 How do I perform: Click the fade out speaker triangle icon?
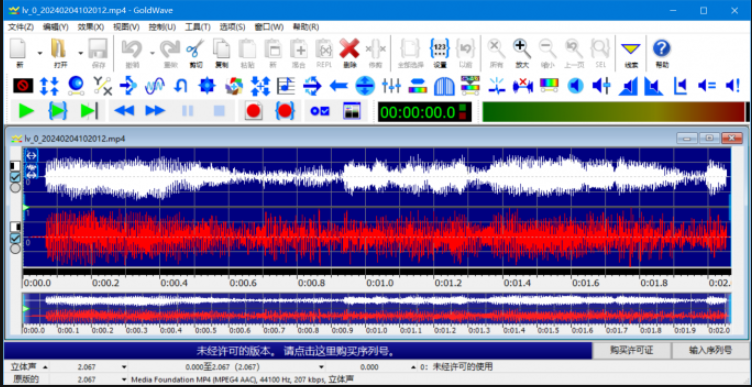point(653,86)
